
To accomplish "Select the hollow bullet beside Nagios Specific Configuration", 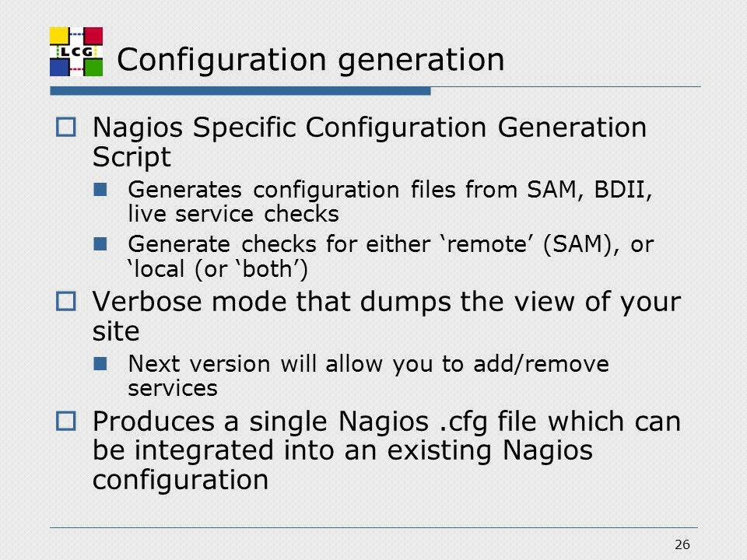I will point(65,127).
